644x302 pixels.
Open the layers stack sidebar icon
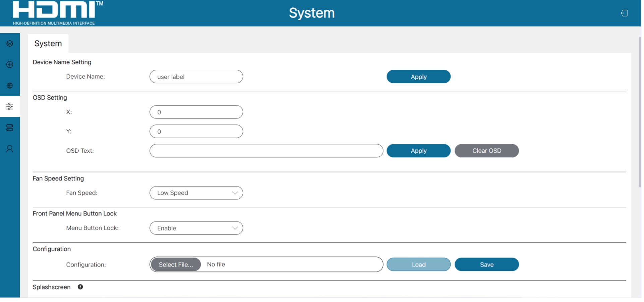point(10,44)
